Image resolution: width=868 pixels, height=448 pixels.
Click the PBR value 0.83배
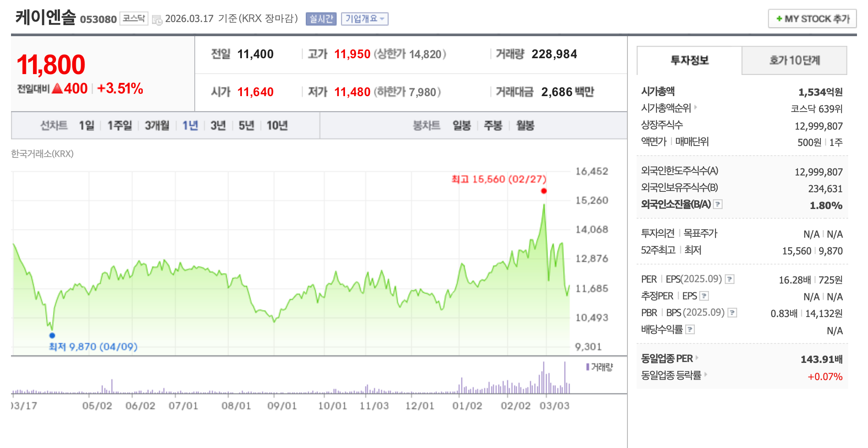point(784,314)
